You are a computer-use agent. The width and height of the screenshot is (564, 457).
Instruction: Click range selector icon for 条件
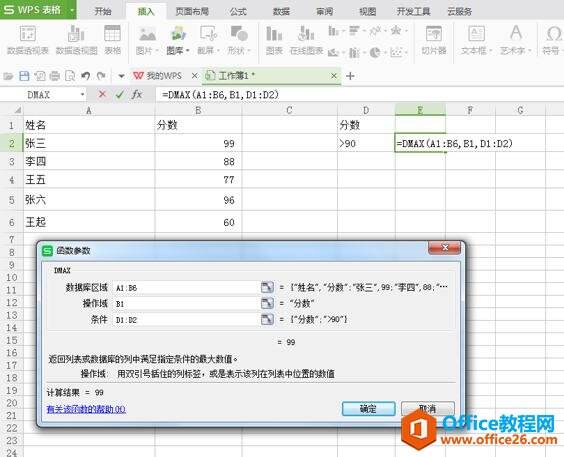(267, 319)
